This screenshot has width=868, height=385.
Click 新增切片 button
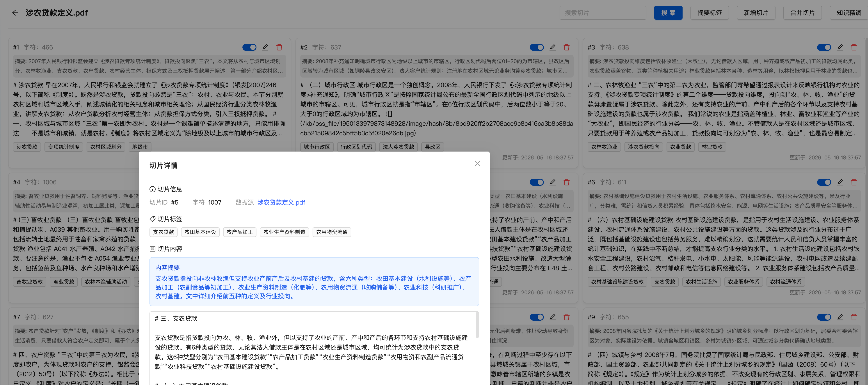756,13
